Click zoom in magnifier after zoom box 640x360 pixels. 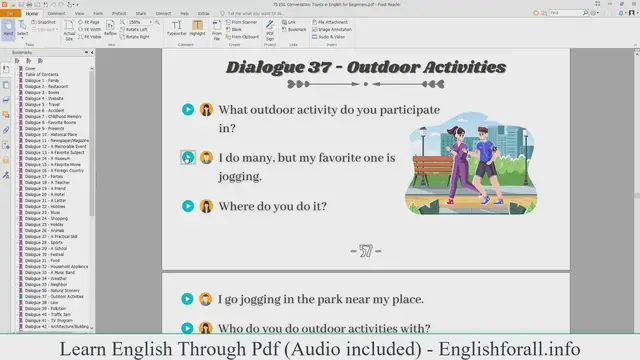157,22
